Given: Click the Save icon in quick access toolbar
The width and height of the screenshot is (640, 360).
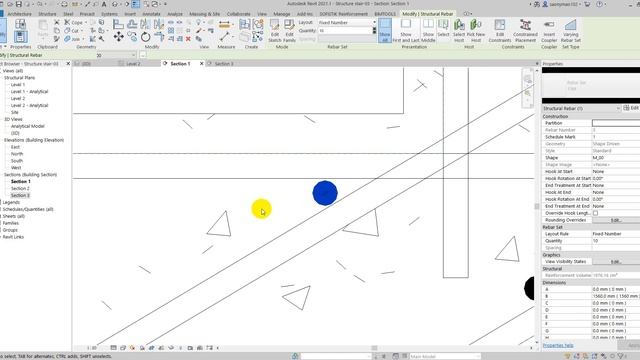Looking at the screenshot, I should (x=19, y=4).
